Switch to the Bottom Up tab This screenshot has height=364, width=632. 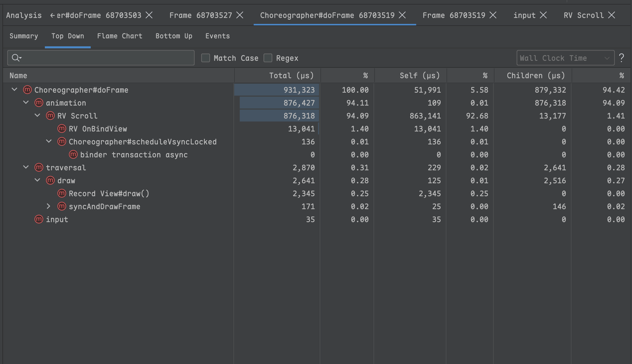click(174, 36)
